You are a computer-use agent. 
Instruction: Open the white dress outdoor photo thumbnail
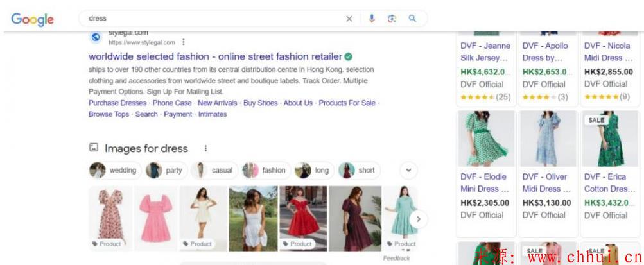(x=254, y=218)
